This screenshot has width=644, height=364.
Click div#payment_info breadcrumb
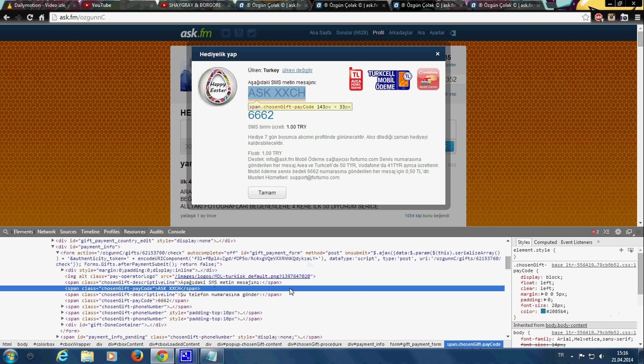(x=366, y=344)
